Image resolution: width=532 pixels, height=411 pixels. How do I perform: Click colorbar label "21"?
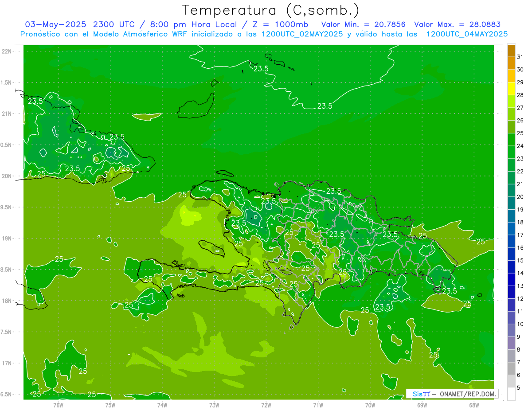coord(520,184)
